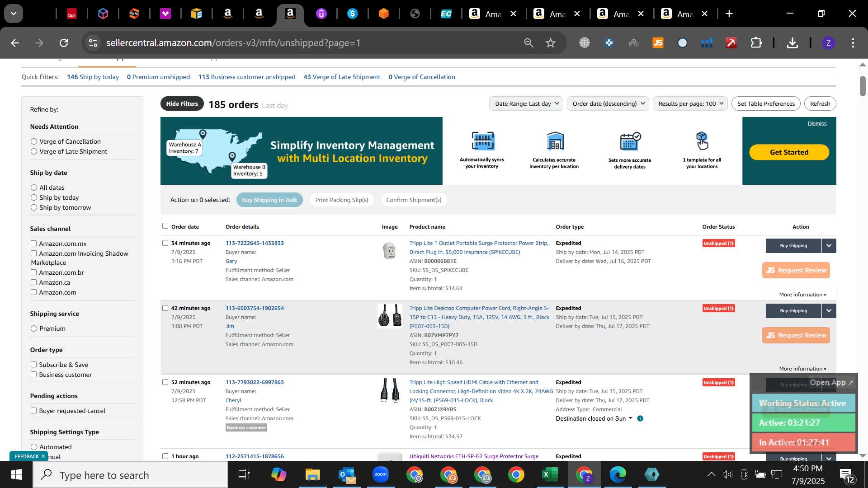Open the taskbar volume icon

coord(727,474)
